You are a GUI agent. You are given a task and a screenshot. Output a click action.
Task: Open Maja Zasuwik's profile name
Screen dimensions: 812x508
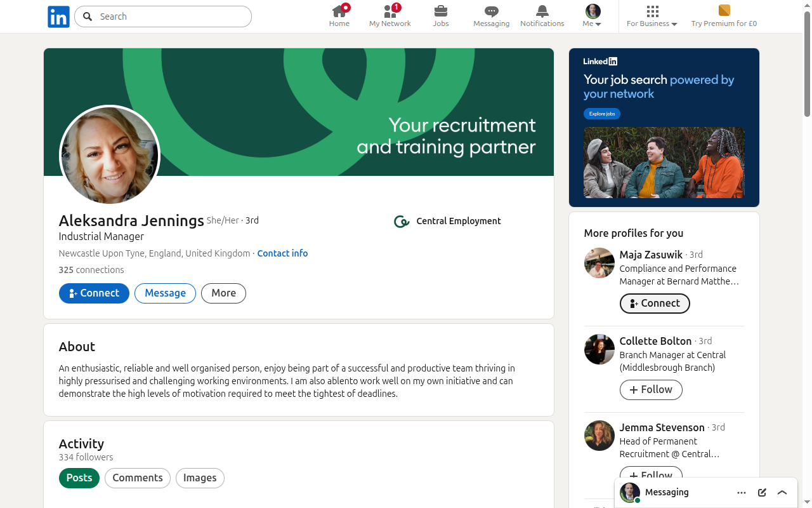(651, 255)
